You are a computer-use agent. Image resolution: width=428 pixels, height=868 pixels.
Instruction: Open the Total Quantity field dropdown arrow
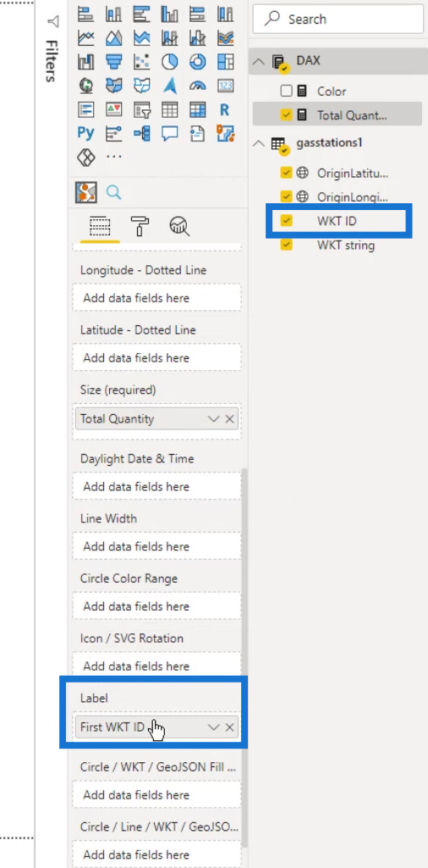tap(213, 419)
